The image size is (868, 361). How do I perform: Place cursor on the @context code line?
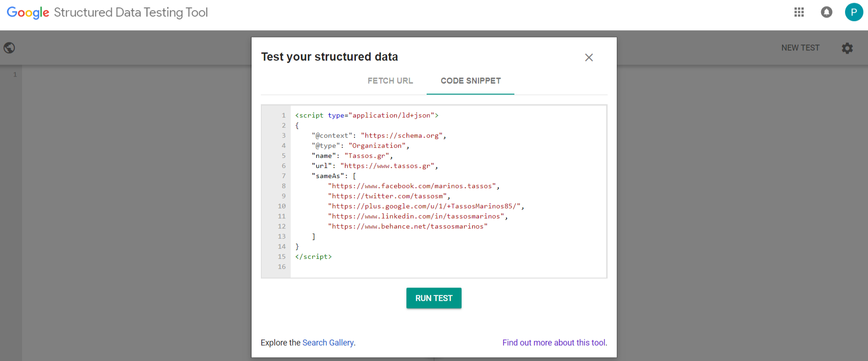[x=379, y=136]
